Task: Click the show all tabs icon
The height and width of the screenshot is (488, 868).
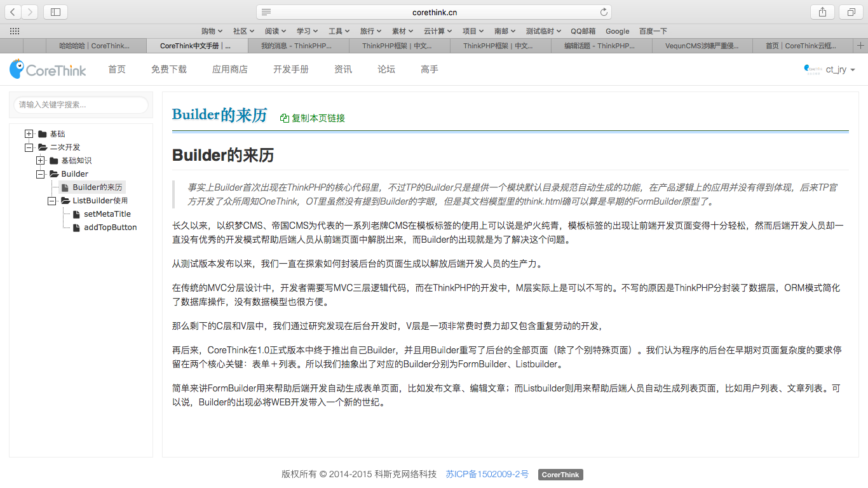Action: pyautogui.click(x=851, y=12)
